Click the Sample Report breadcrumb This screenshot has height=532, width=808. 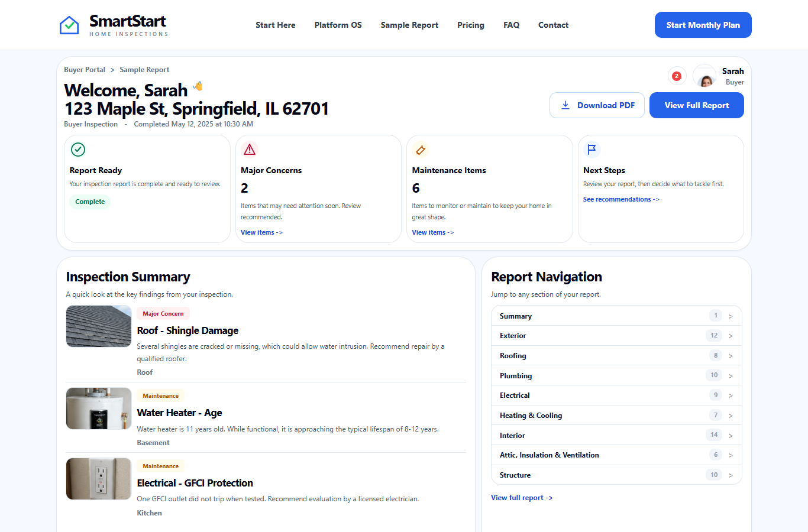pos(144,70)
